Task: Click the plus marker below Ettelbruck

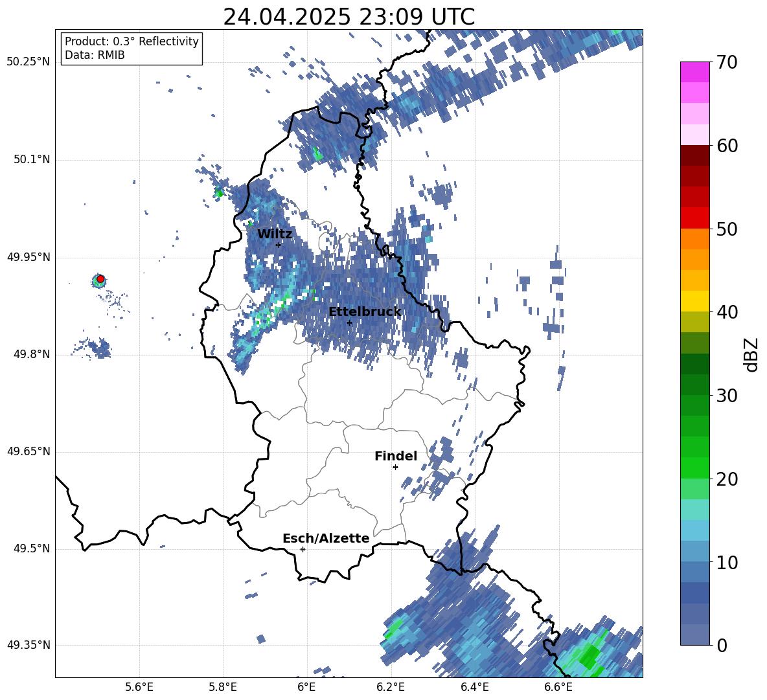Action: tap(349, 322)
